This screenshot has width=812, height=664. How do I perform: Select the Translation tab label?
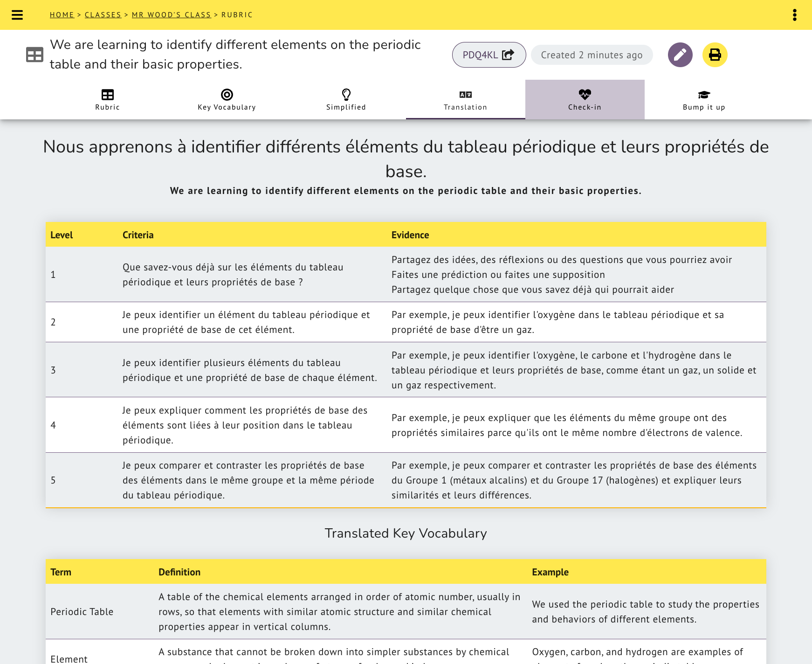point(466,107)
